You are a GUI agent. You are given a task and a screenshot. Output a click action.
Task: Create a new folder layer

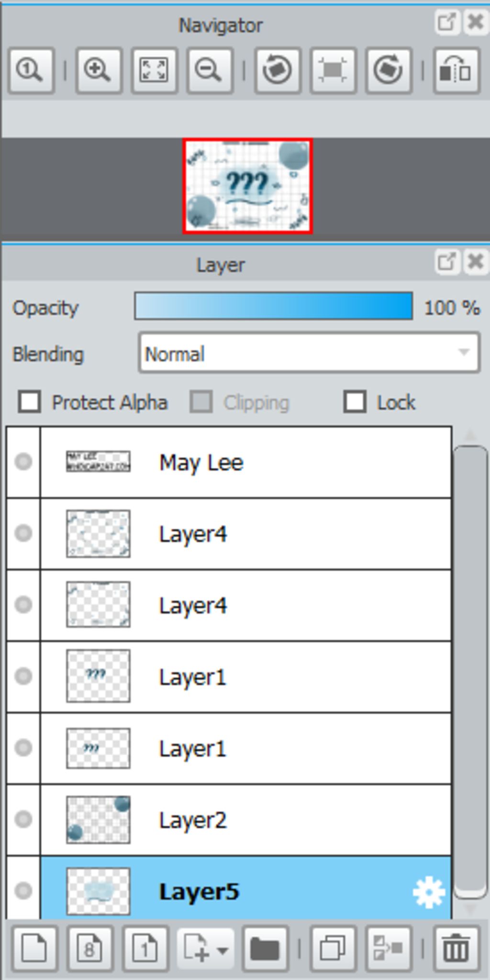tap(265, 948)
